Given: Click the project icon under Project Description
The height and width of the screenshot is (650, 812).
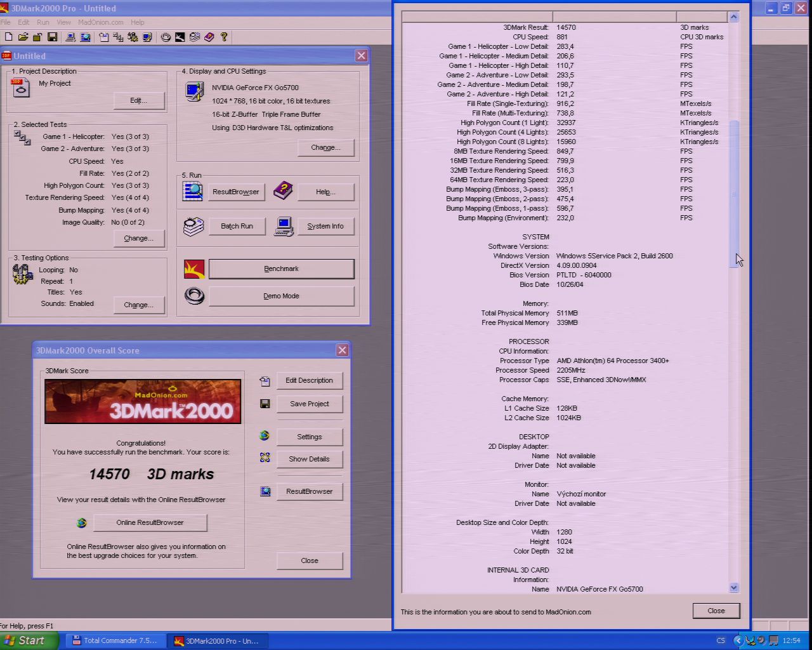Looking at the screenshot, I should coord(20,88).
